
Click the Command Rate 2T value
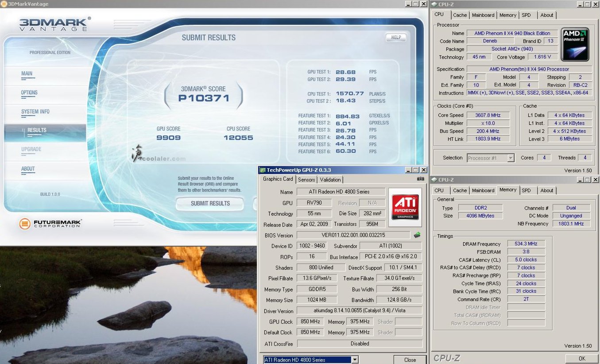[526, 299]
